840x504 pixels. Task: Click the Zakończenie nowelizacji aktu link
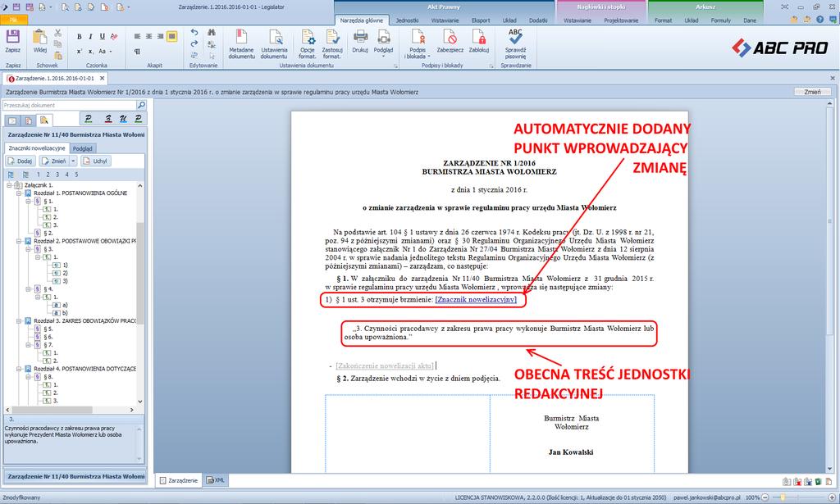click(385, 366)
